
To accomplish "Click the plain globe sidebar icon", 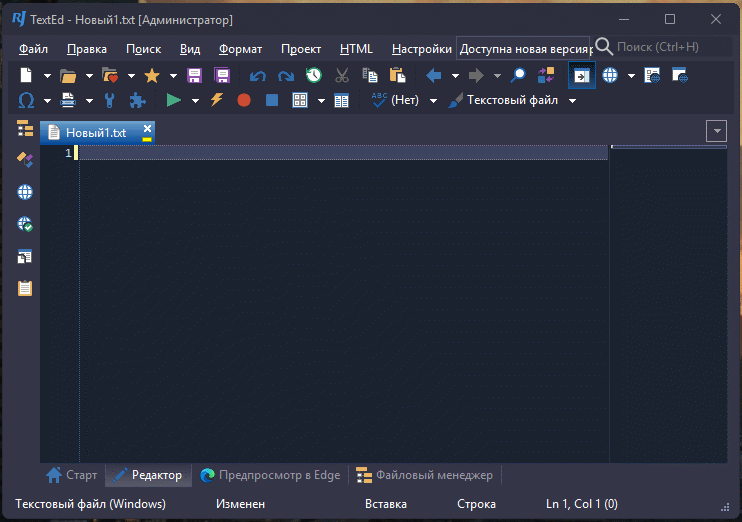I will [25, 192].
